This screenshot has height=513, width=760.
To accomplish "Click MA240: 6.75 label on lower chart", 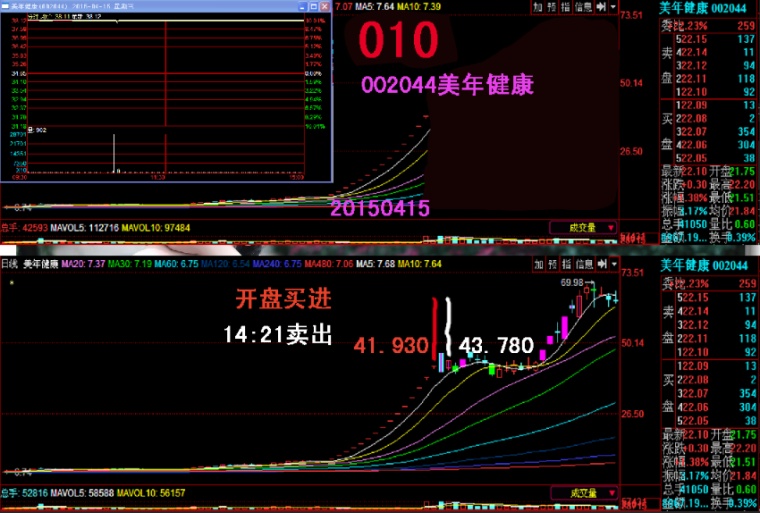I will [x=277, y=264].
